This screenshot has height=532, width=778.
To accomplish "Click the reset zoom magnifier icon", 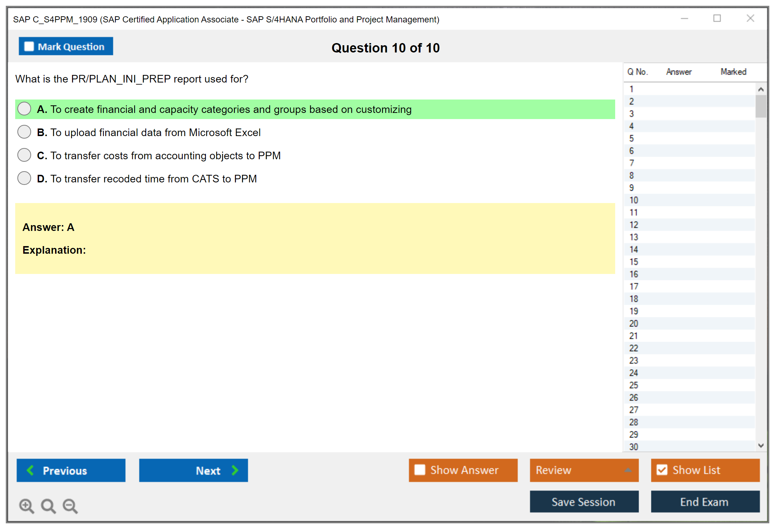I will (x=48, y=506).
